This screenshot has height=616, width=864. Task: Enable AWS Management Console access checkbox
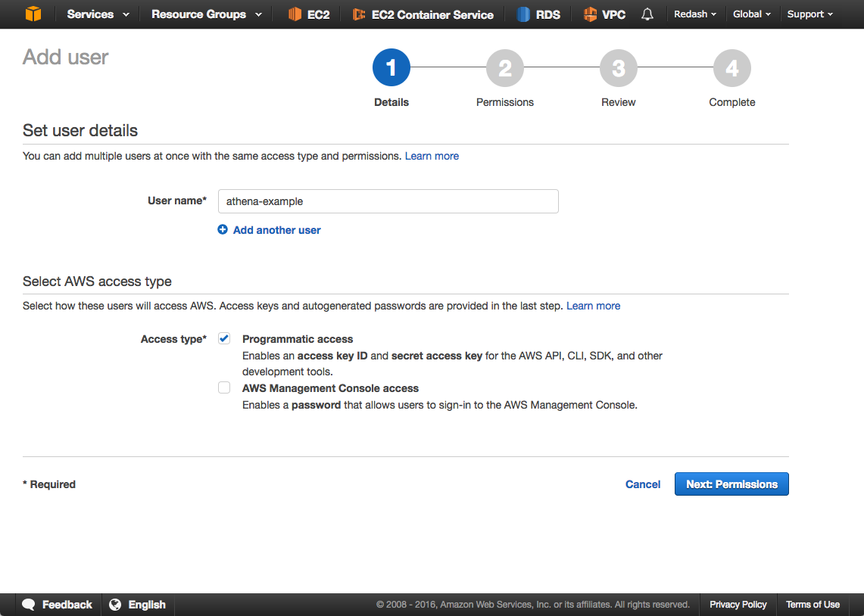[224, 388]
